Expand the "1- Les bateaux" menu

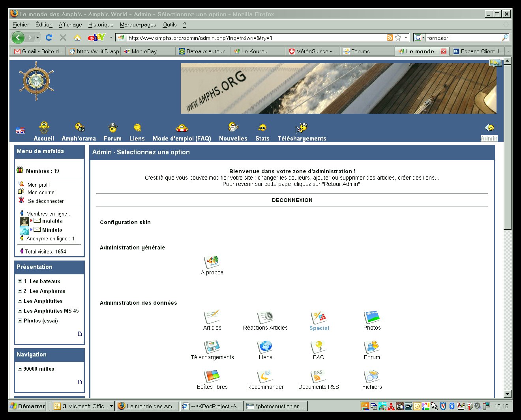(x=20, y=281)
